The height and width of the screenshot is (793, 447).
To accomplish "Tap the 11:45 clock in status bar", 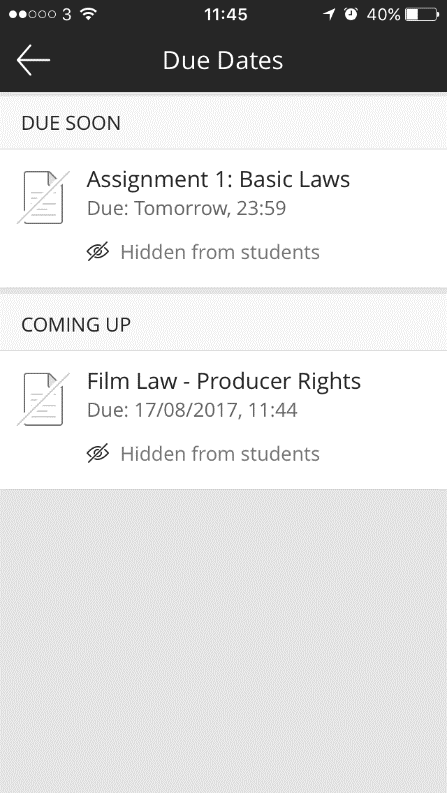I will 226,15.
